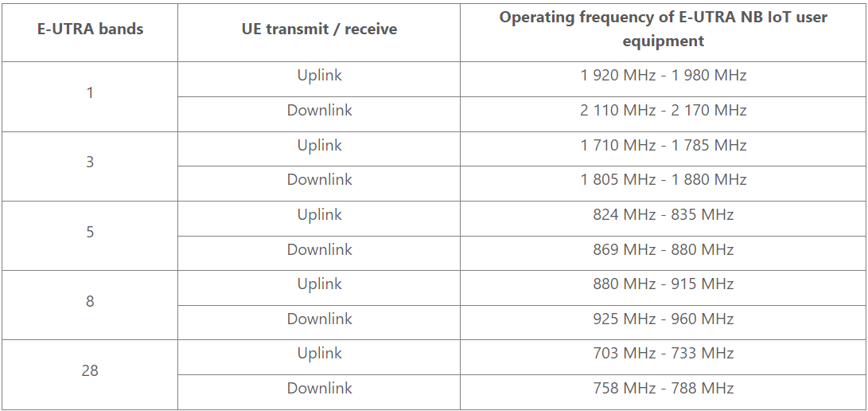Click the "1 710 MHz - 1 785 MHz" cell
Viewport: 868px width, 411px height.
coord(663,145)
